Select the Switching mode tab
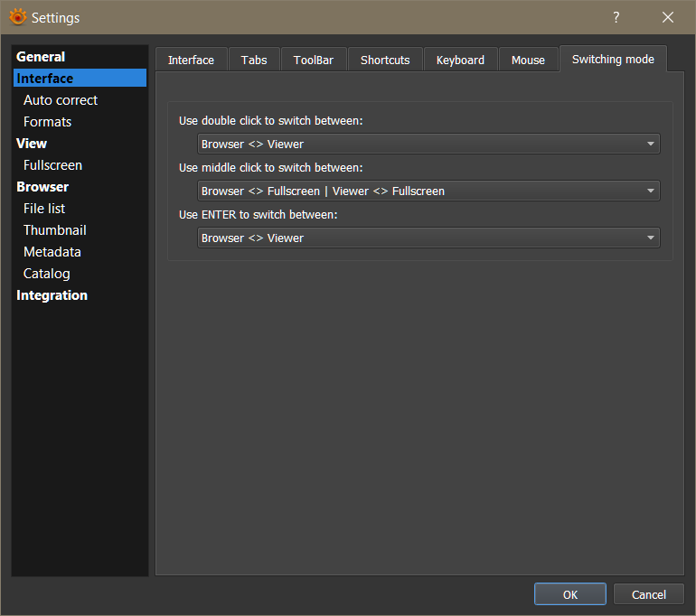This screenshot has height=616, width=696. pyautogui.click(x=613, y=59)
